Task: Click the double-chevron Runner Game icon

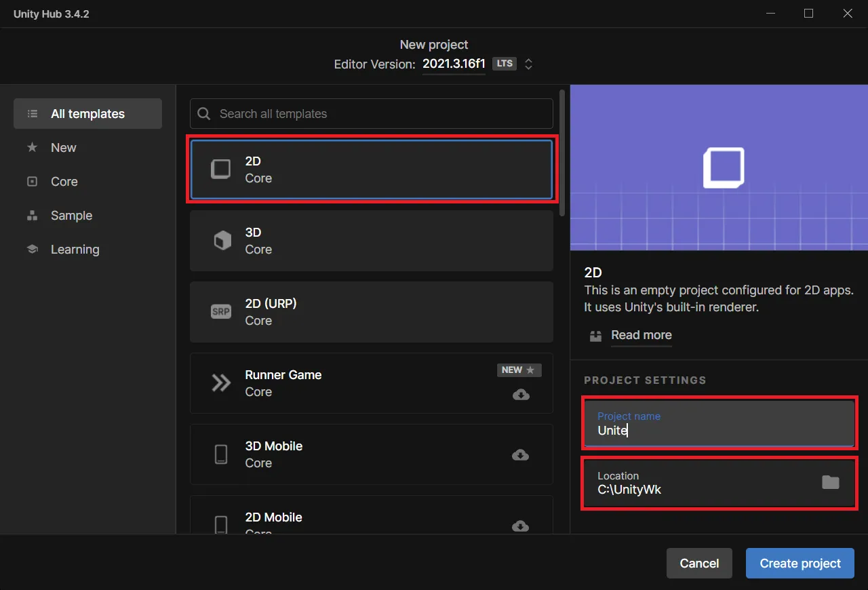Action: coord(221,383)
